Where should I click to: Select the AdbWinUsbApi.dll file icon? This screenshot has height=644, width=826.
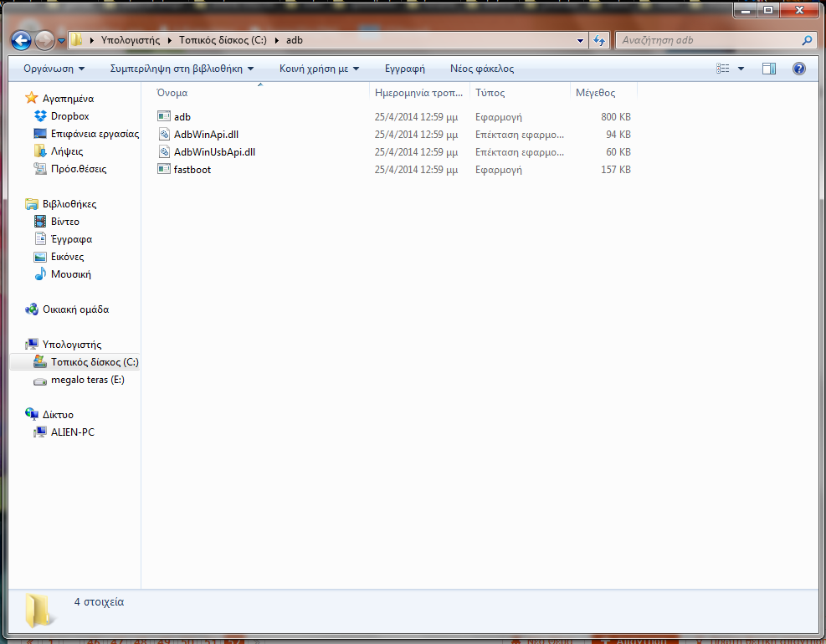pos(164,151)
